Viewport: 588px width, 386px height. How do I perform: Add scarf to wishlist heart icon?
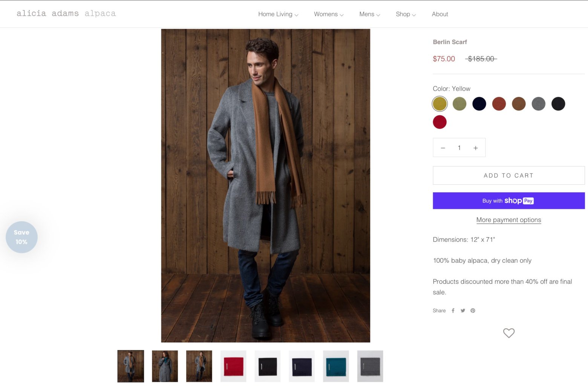click(x=508, y=333)
